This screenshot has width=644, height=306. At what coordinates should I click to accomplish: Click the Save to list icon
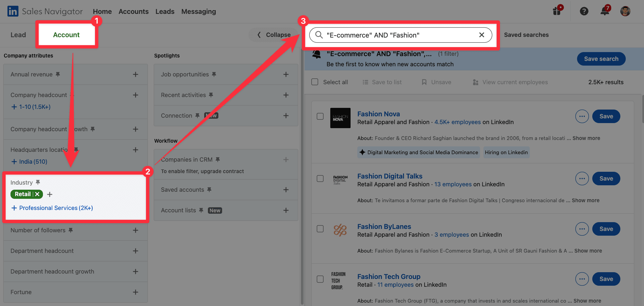[365, 82]
